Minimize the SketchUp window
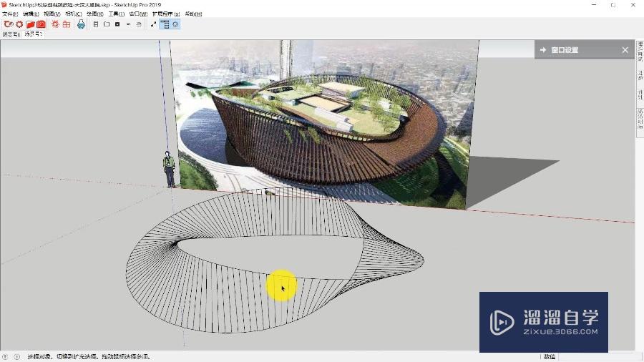644x362 pixels. coord(594,5)
